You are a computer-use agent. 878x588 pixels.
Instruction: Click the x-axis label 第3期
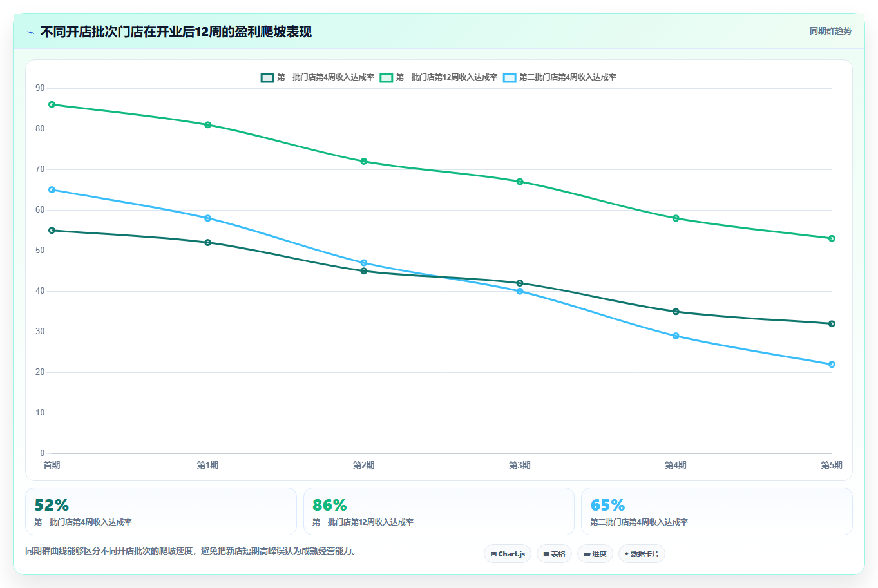pos(520,465)
